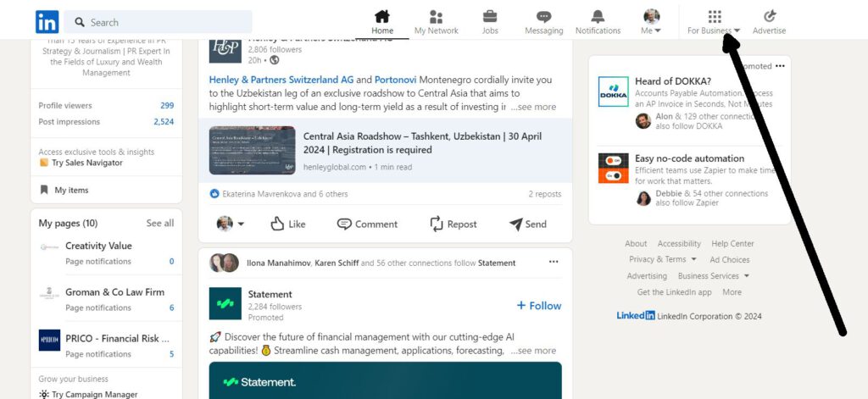The height and width of the screenshot is (399, 868).
Task: Repost the Henley & Partners post
Action: [x=453, y=224]
